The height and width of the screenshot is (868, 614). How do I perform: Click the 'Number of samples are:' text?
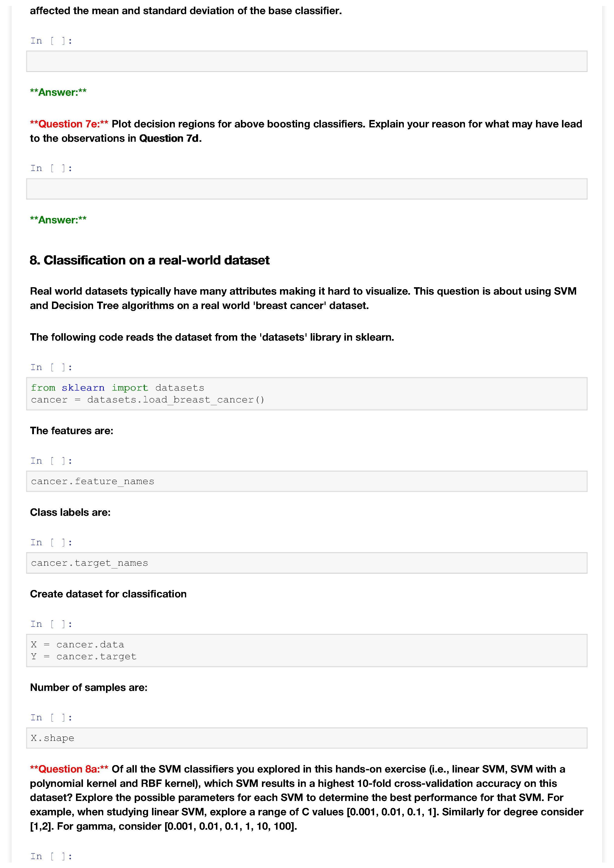tap(89, 687)
